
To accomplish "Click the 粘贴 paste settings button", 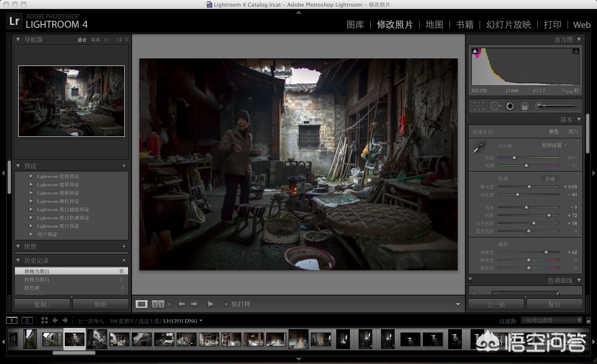I will click(x=101, y=304).
